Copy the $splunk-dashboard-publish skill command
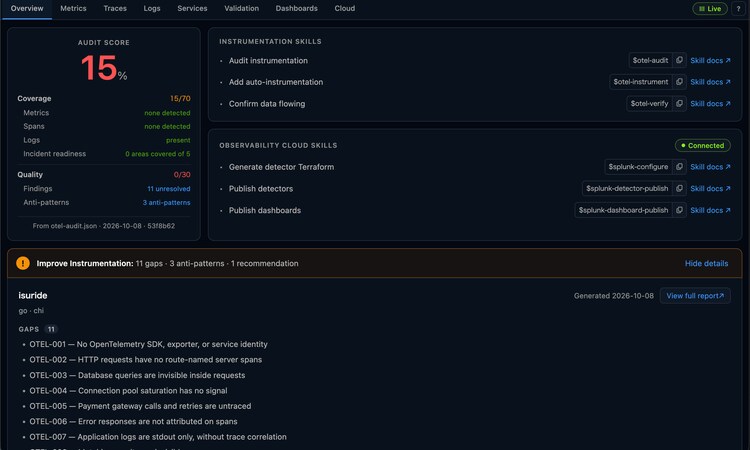 tap(679, 210)
